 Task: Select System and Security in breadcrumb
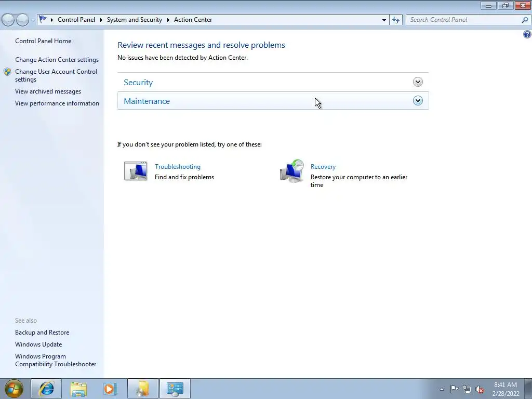(x=135, y=20)
